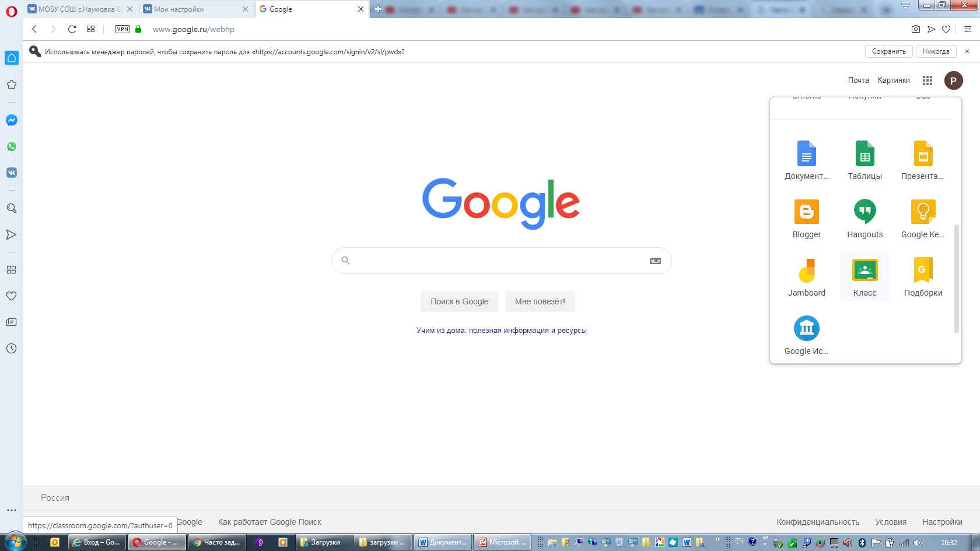Switch to the Мои настройки tab
Image resolution: width=980 pixels, height=551 pixels.
192,9
